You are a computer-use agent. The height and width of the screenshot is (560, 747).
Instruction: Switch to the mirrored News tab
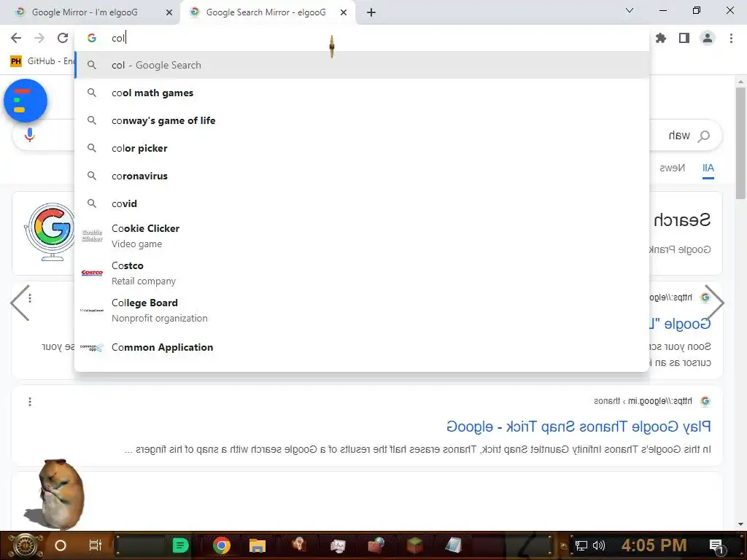pos(672,168)
